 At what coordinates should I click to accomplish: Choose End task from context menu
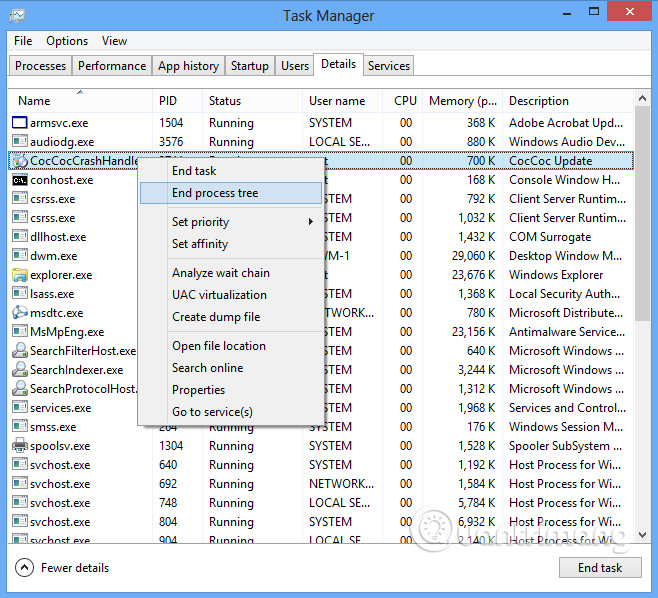pyautogui.click(x=231, y=171)
